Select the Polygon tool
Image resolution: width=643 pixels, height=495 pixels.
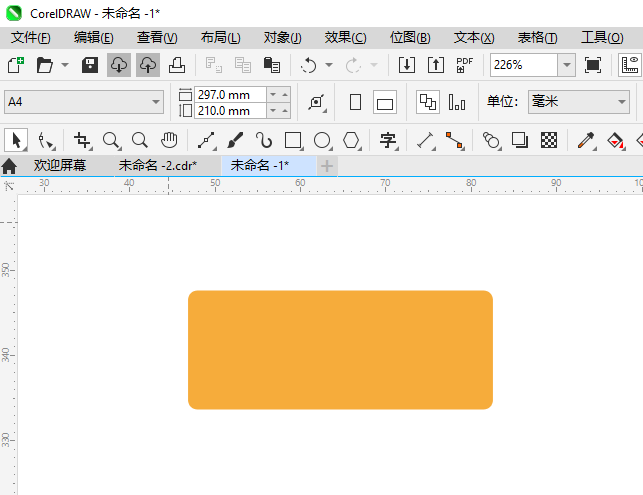pyautogui.click(x=352, y=141)
